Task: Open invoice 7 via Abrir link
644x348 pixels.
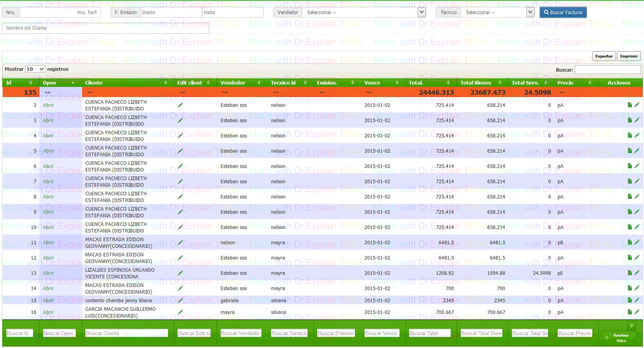Action: [48, 182]
